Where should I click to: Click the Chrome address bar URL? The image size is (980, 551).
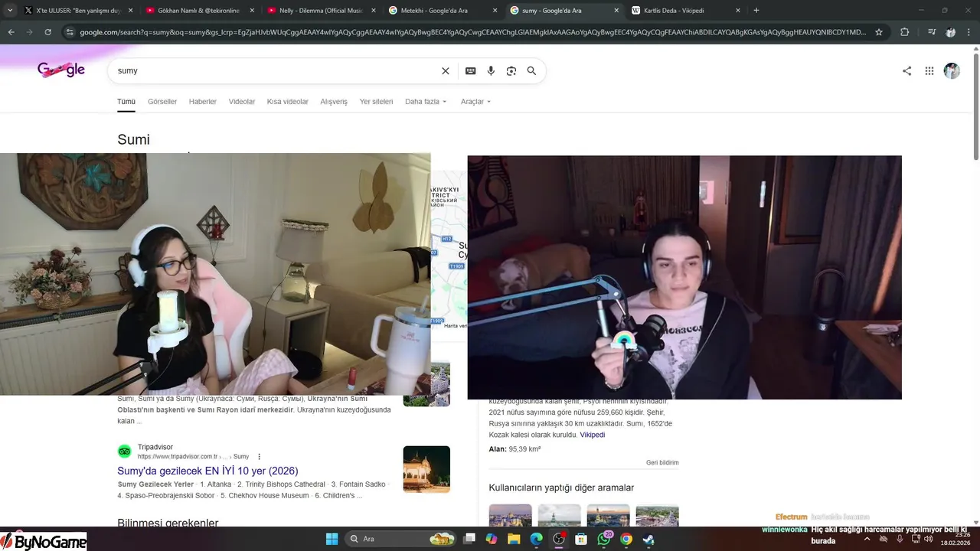(473, 32)
